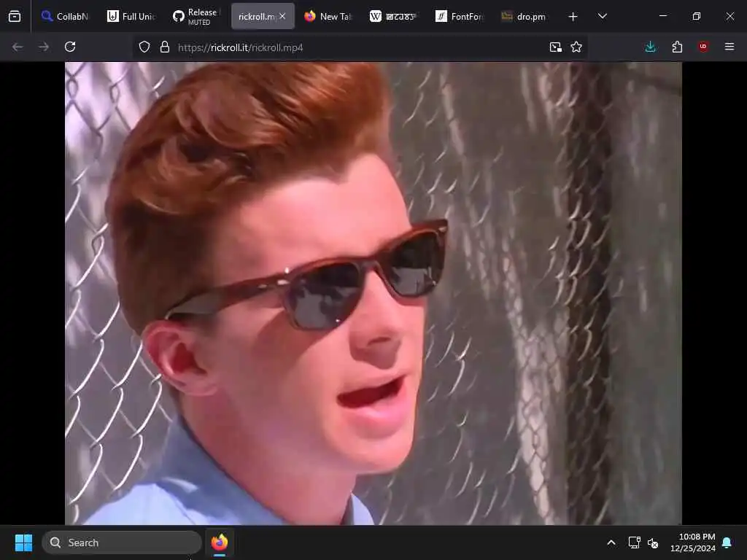The width and height of the screenshot is (747, 560).
Task: Reload the current page
Action: pos(70,47)
